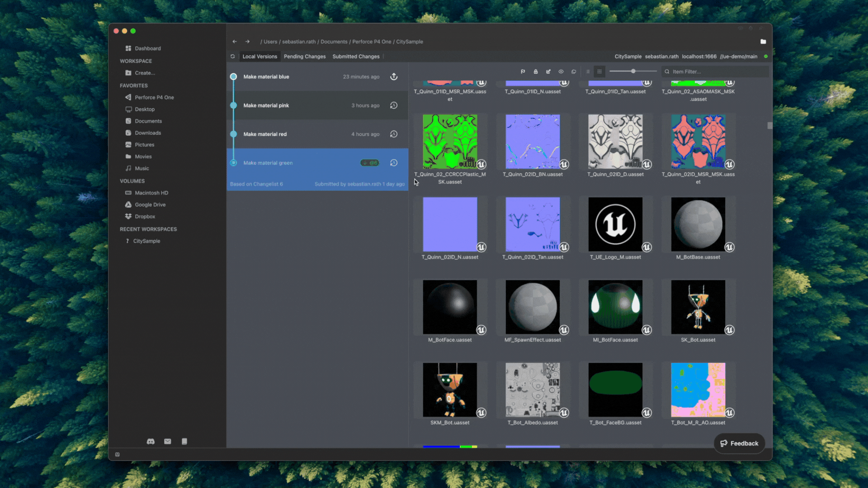Open CitySample under Recent Workspaces
Screen dimensions: 868x488
point(146,241)
